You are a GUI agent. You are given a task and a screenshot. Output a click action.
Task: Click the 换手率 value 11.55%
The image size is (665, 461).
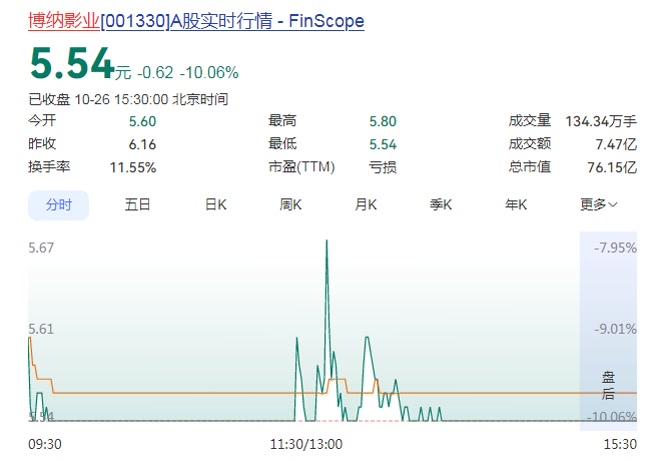(x=133, y=168)
